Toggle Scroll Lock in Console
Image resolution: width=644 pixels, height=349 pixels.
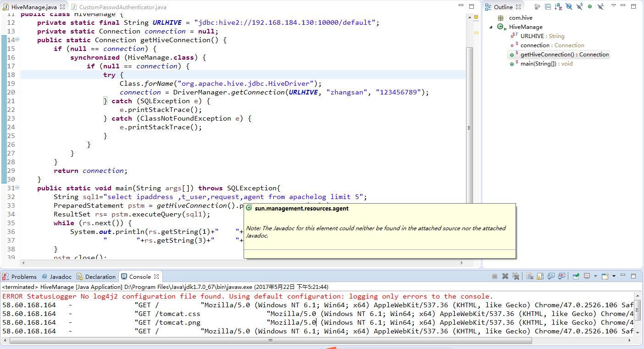point(540,276)
